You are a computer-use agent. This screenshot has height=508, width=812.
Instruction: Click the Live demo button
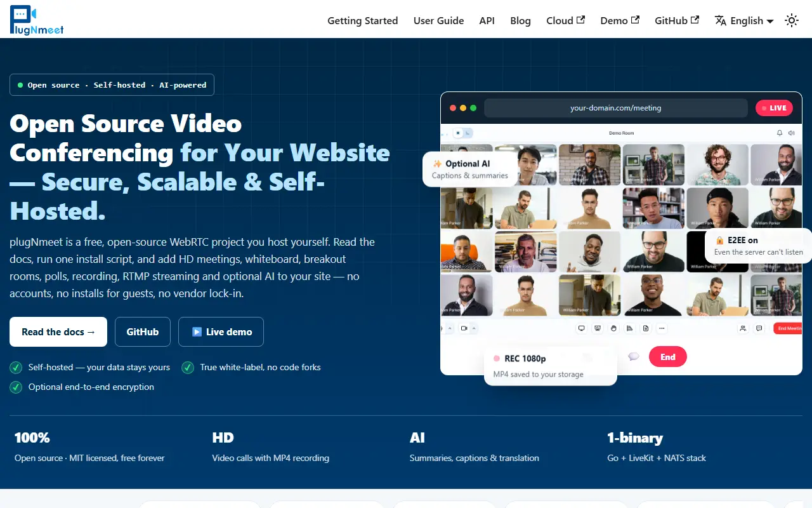(221, 331)
